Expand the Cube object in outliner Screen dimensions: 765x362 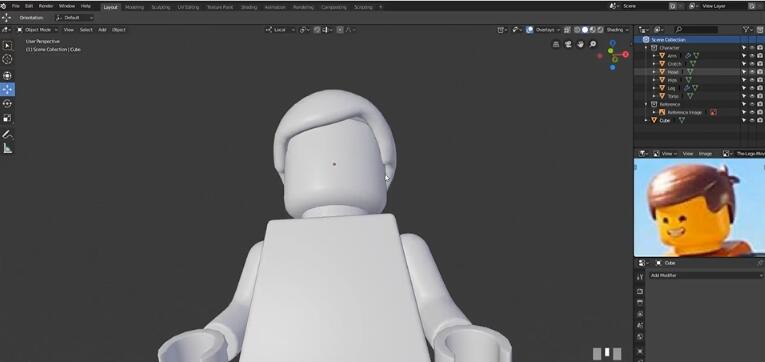646,120
